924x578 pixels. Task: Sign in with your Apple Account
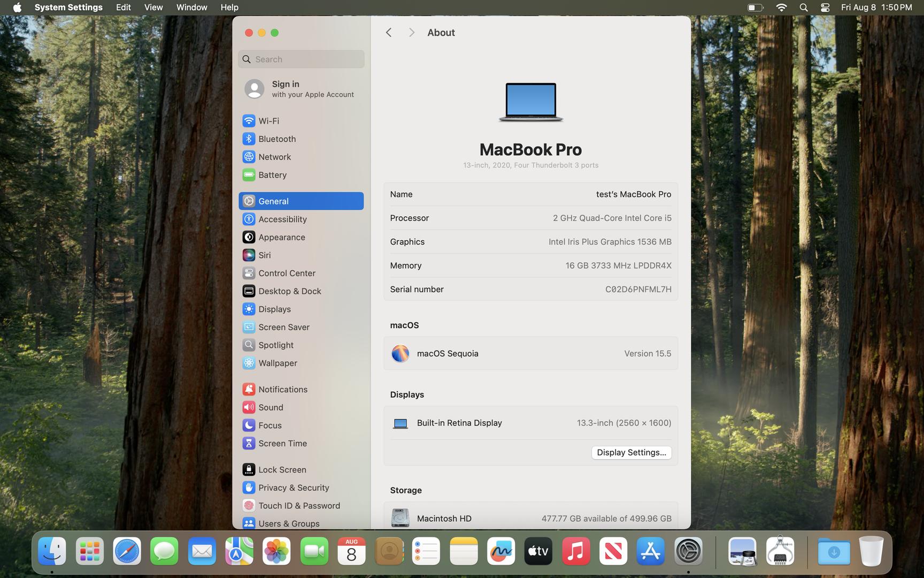point(301,89)
